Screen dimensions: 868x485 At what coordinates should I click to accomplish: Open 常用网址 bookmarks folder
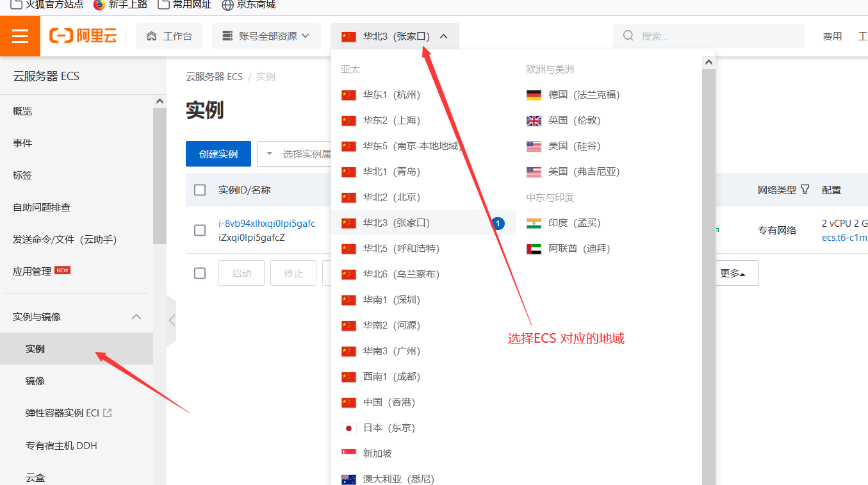coord(184,4)
